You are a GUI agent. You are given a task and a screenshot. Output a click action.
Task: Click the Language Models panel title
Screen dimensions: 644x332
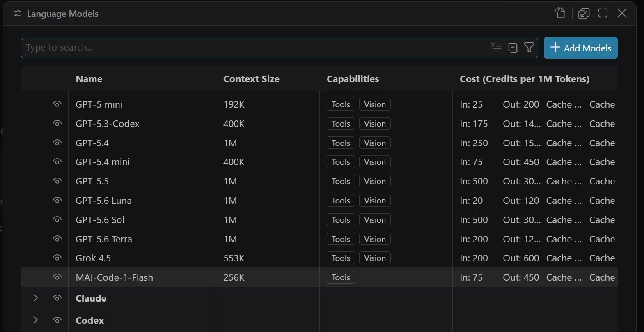(63, 14)
